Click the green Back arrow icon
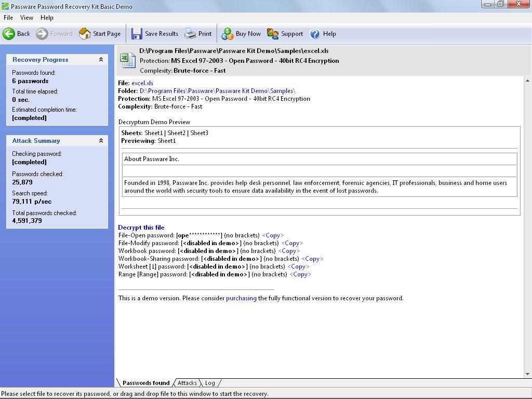532x399 pixels. [x=9, y=34]
